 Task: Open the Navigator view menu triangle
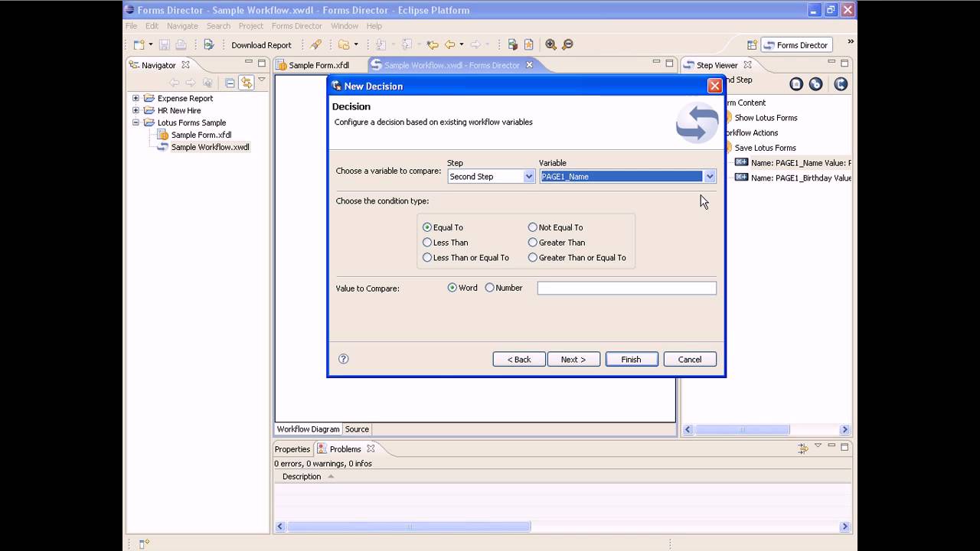pos(262,80)
